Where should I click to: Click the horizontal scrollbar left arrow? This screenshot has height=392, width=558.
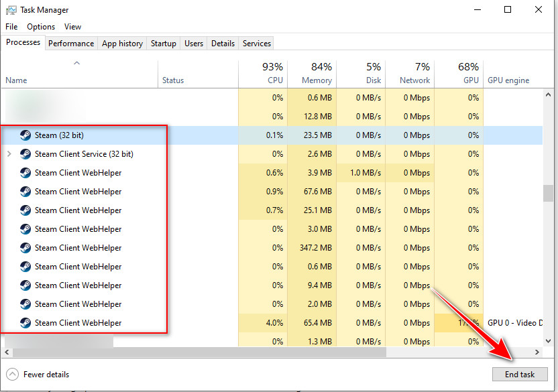point(7,352)
